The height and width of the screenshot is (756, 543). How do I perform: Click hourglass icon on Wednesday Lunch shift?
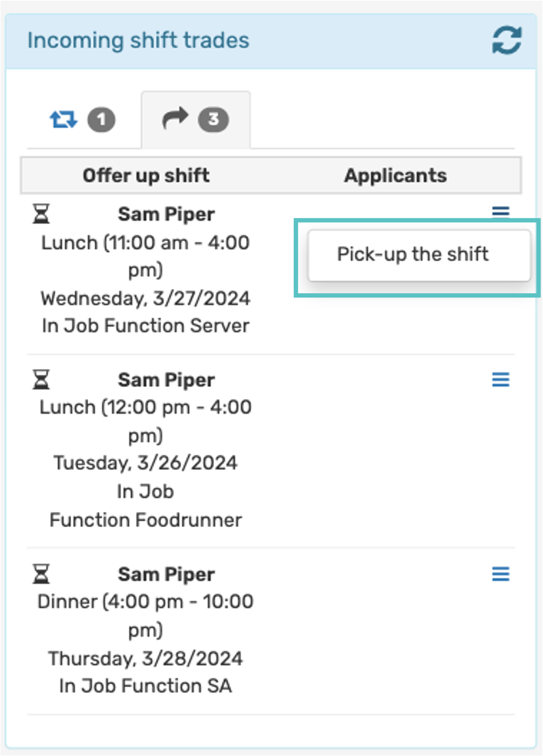41,214
